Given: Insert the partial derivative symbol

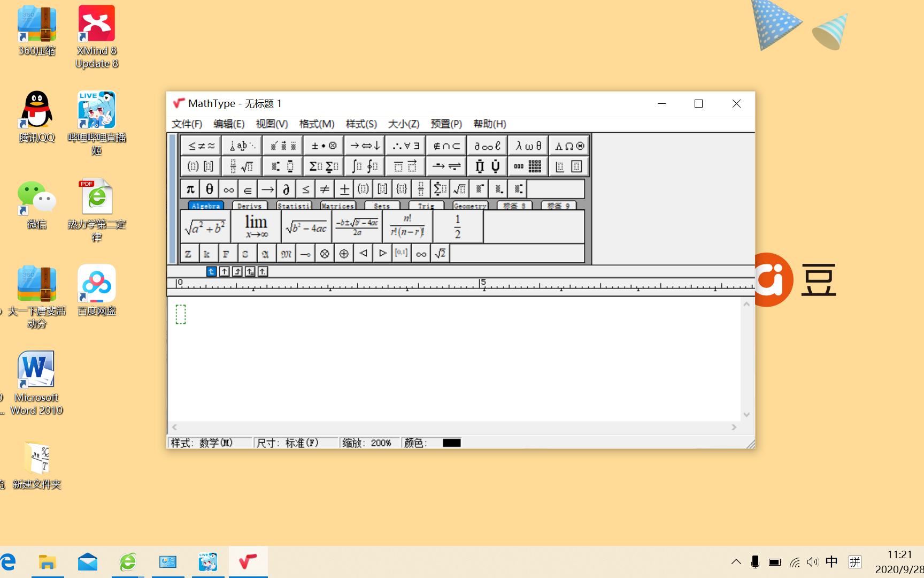Looking at the screenshot, I should [287, 188].
